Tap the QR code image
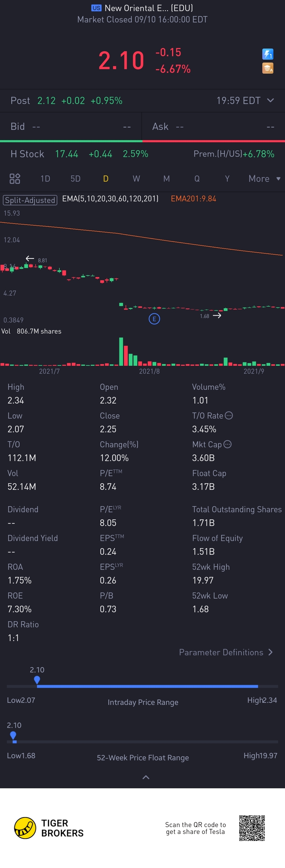Screen dimensions: 285x868 252,828
